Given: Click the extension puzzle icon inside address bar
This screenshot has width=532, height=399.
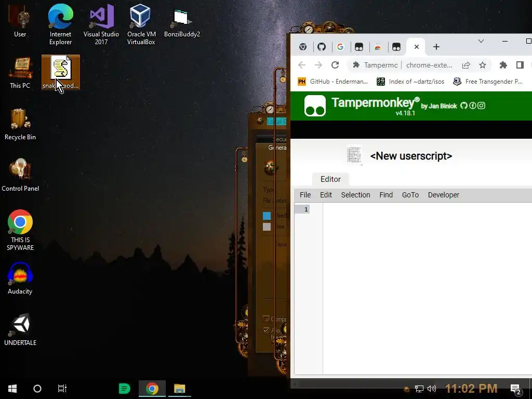Looking at the screenshot, I should tap(356, 65).
